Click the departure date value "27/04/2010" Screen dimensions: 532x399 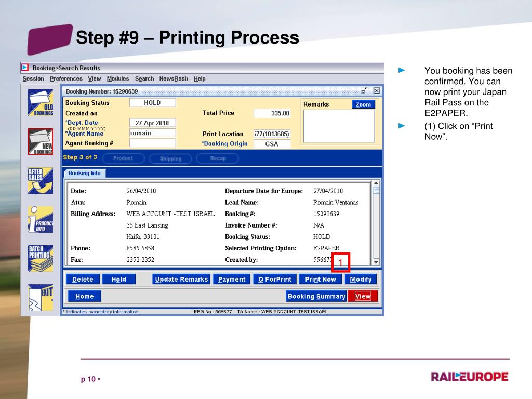coord(328,191)
